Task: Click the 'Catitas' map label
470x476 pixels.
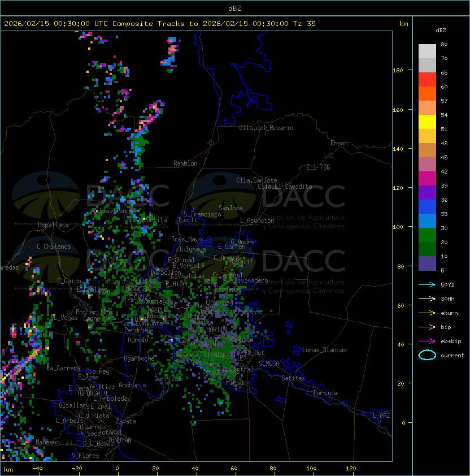Action: (x=293, y=378)
